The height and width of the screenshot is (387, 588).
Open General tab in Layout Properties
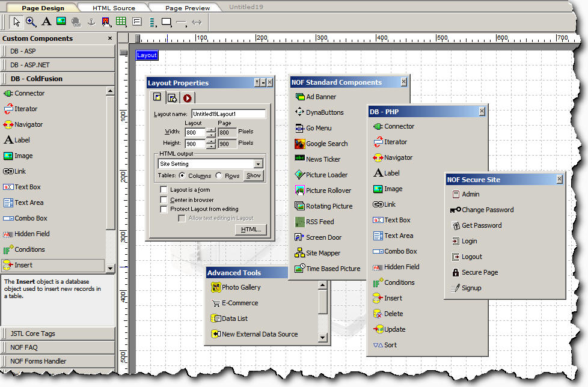pos(158,97)
